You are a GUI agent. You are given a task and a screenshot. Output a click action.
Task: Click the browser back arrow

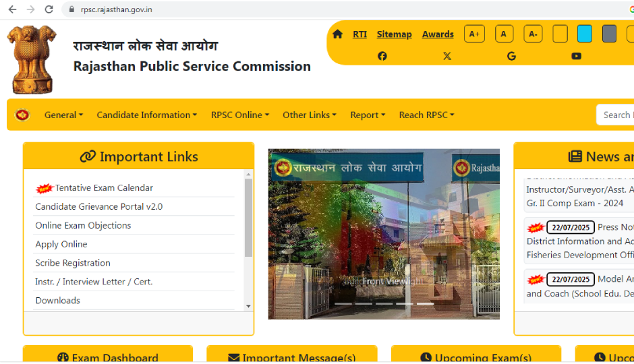13,9
